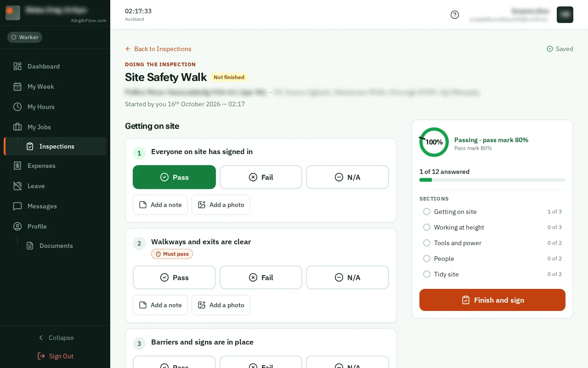The height and width of the screenshot is (368, 588).
Task: Select the My Hours clock icon
Action: point(17,107)
